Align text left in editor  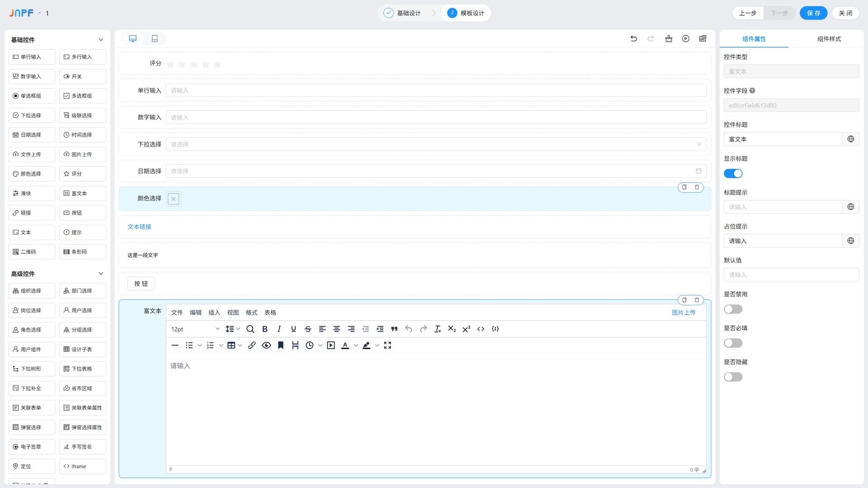click(322, 329)
